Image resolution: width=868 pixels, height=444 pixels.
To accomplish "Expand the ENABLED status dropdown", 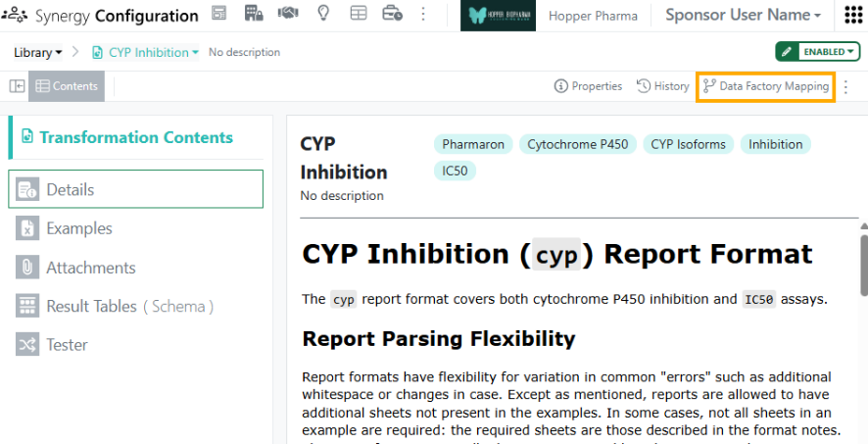I will tap(828, 52).
